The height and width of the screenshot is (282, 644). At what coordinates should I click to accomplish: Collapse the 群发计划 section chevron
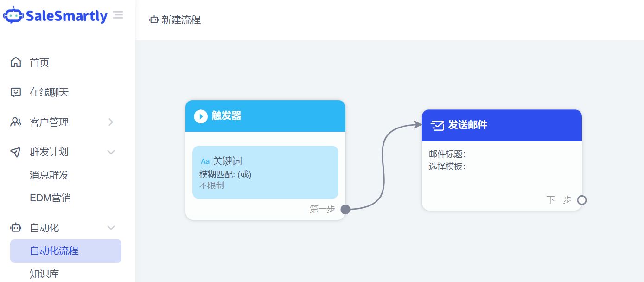click(111, 152)
